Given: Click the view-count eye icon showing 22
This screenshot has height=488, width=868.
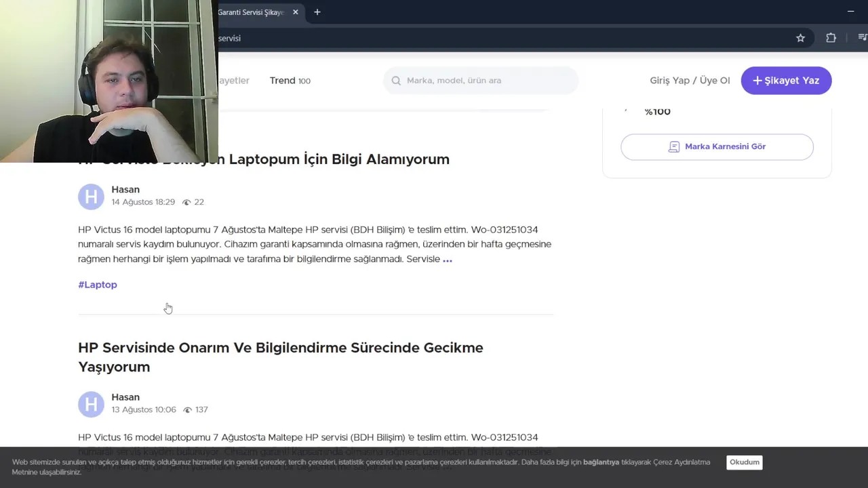Looking at the screenshot, I should pyautogui.click(x=186, y=202).
